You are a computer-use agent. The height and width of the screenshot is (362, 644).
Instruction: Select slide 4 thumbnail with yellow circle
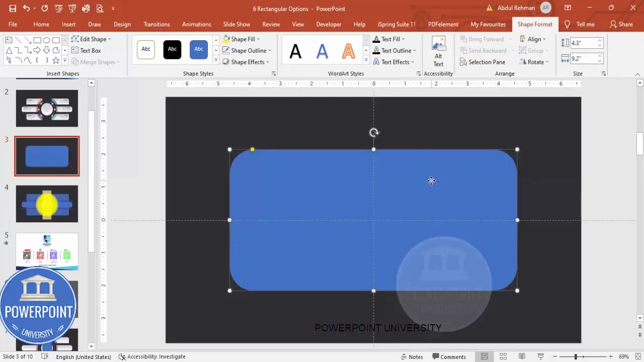[47, 204]
